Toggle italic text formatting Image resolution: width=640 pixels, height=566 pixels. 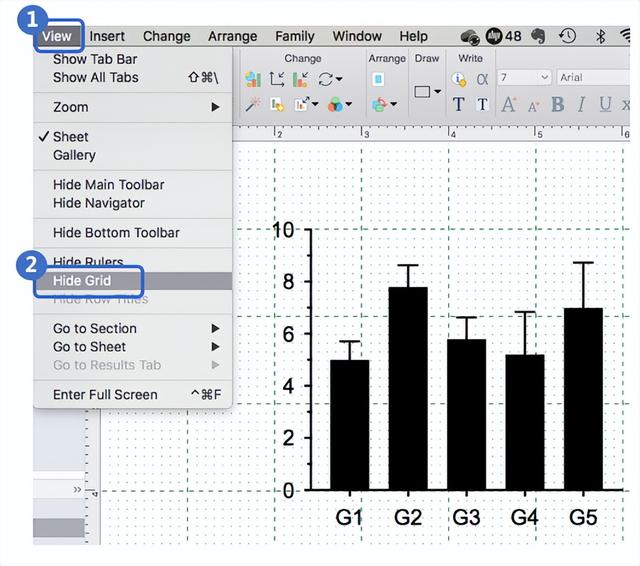pyautogui.click(x=581, y=104)
